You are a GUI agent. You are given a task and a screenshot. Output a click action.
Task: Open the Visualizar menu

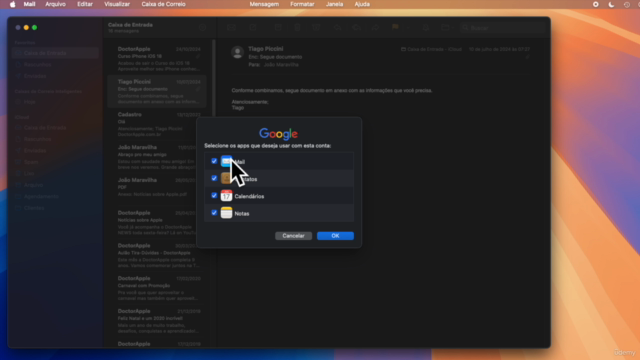click(117, 4)
